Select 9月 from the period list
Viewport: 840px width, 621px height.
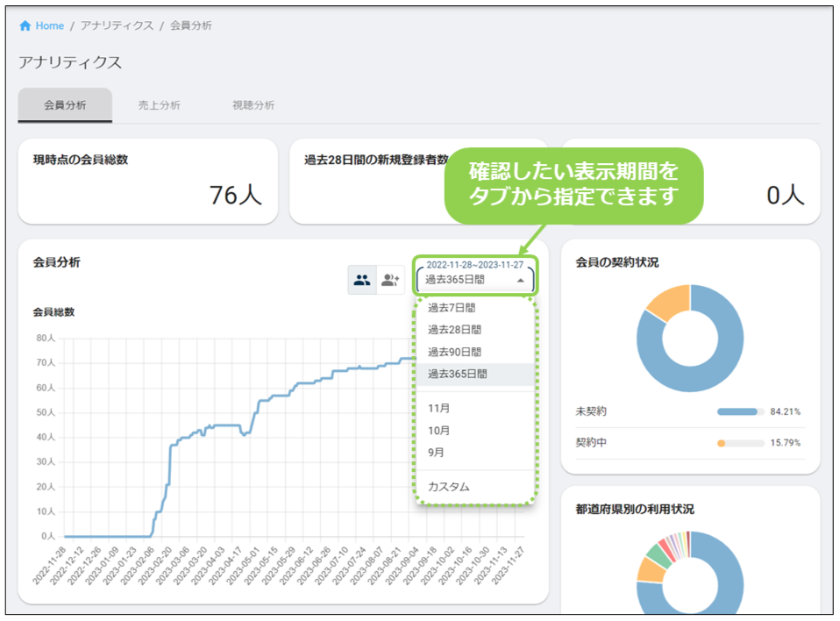(436, 453)
